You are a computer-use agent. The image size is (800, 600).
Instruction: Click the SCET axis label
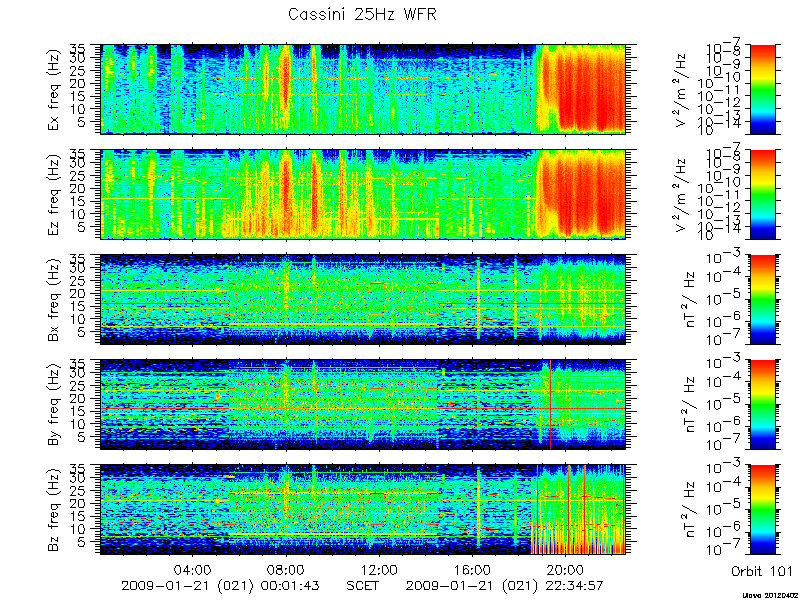[x=362, y=585]
